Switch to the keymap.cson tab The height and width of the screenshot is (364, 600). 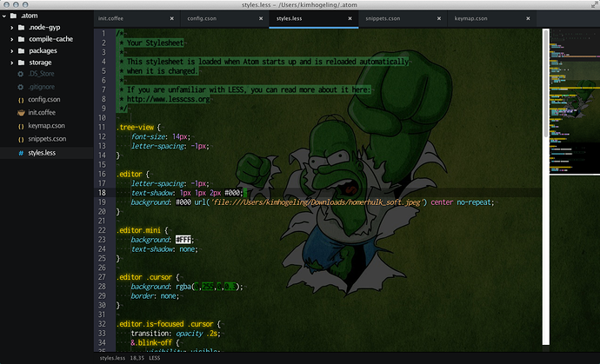[x=491, y=18]
